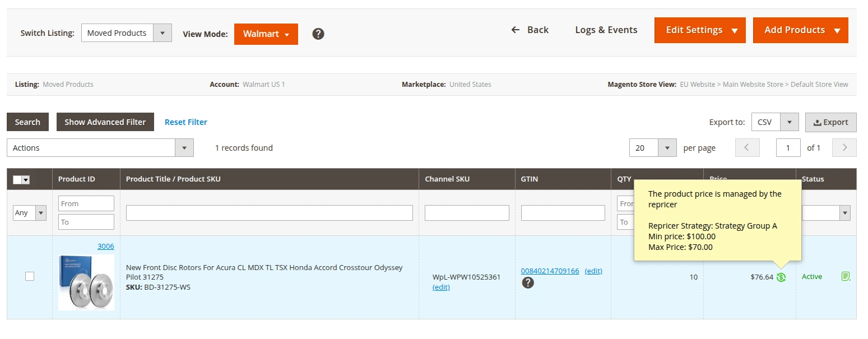Open the Switch Listing dropdown
The image size is (868, 339).
click(x=126, y=33)
